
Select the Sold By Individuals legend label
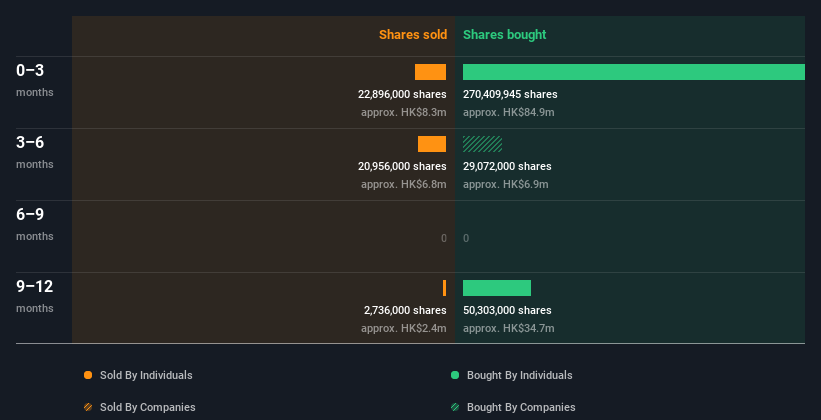tap(146, 375)
